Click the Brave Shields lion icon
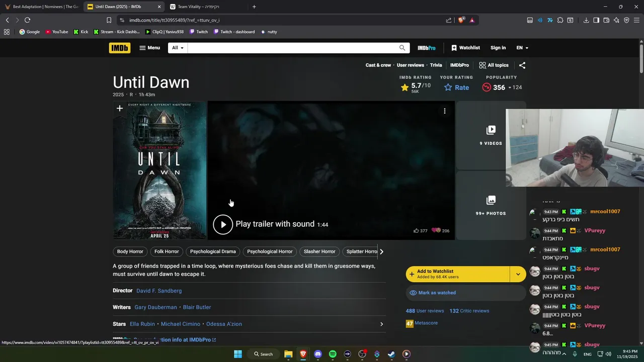 pos(460,20)
